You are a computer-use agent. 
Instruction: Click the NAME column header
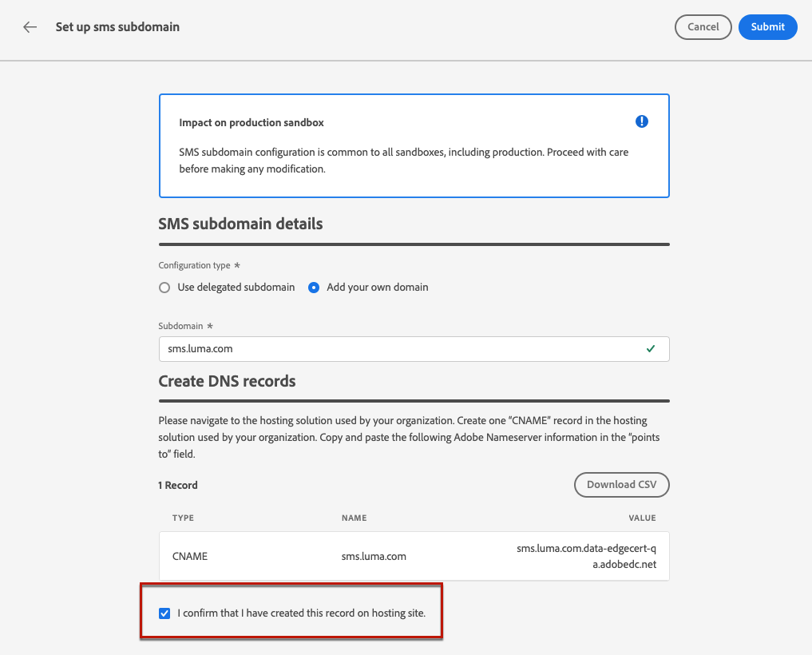[x=354, y=518]
